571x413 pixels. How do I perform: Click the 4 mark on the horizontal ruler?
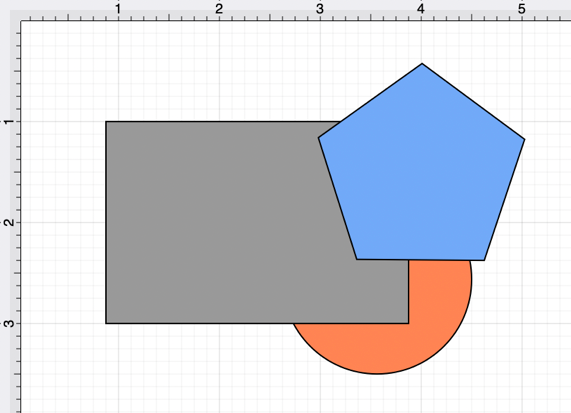pyautogui.click(x=421, y=9)
